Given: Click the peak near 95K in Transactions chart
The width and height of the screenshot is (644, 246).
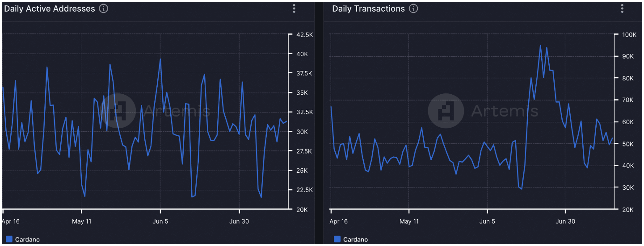Looking at the screenshot, I should click(540, 45).
